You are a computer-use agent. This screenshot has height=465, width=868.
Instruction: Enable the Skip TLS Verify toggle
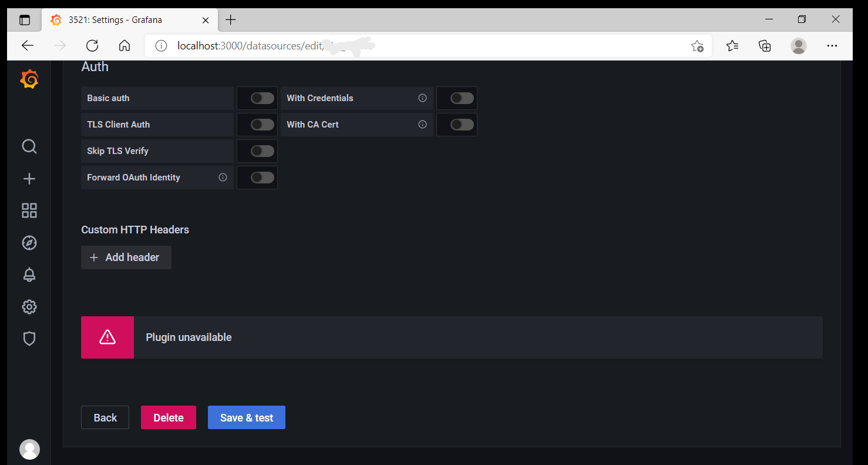[x=262, y=151]
